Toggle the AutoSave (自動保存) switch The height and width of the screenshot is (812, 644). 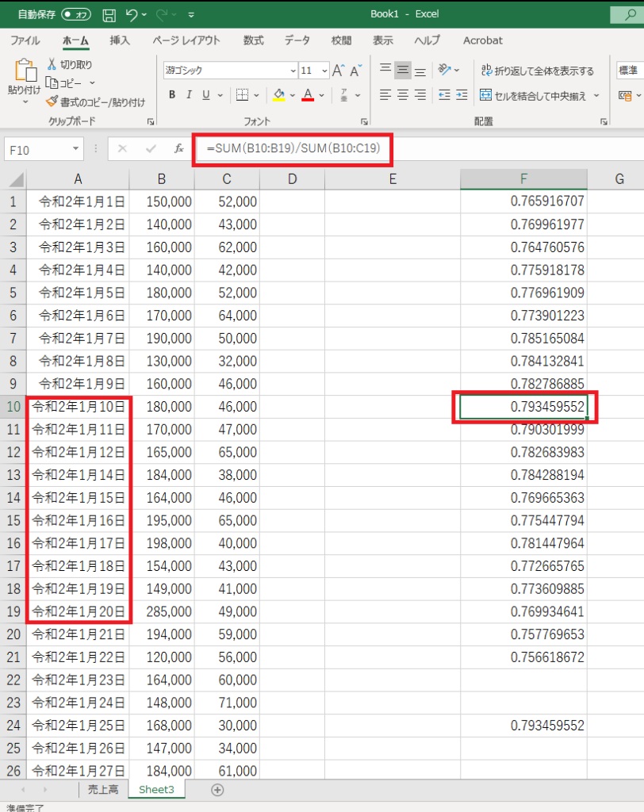75,14
